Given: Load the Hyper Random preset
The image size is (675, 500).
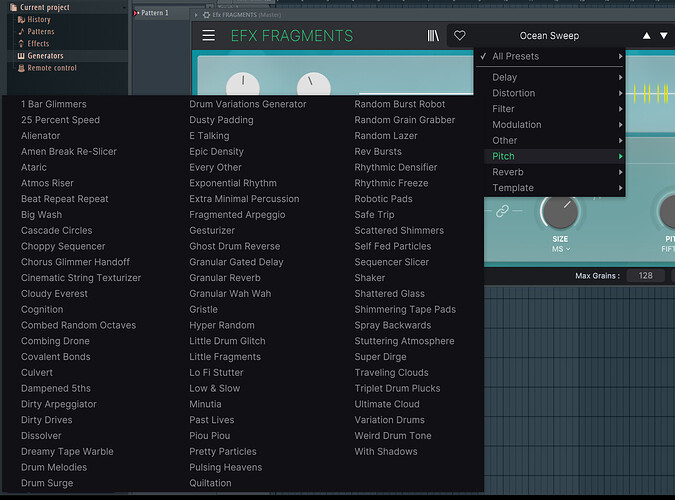Looking at the screenshot, I should pos(222,325).
